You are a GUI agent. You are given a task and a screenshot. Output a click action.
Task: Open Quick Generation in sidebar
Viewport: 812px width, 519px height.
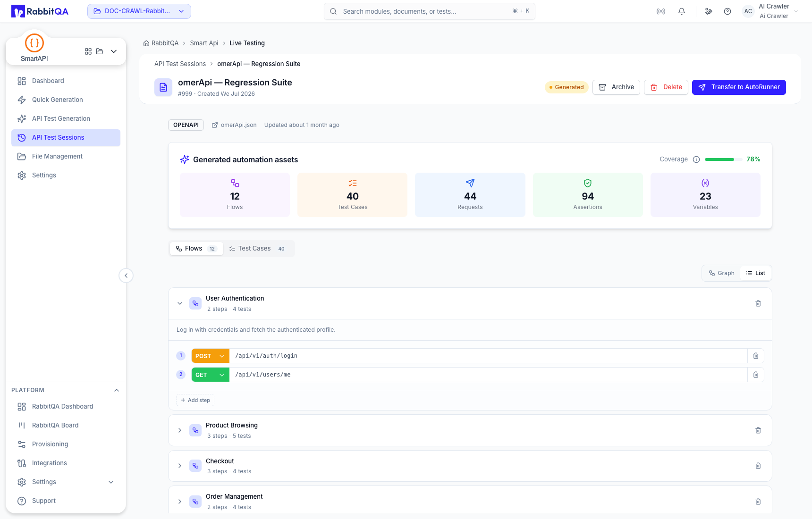click(x=66, y=100)
